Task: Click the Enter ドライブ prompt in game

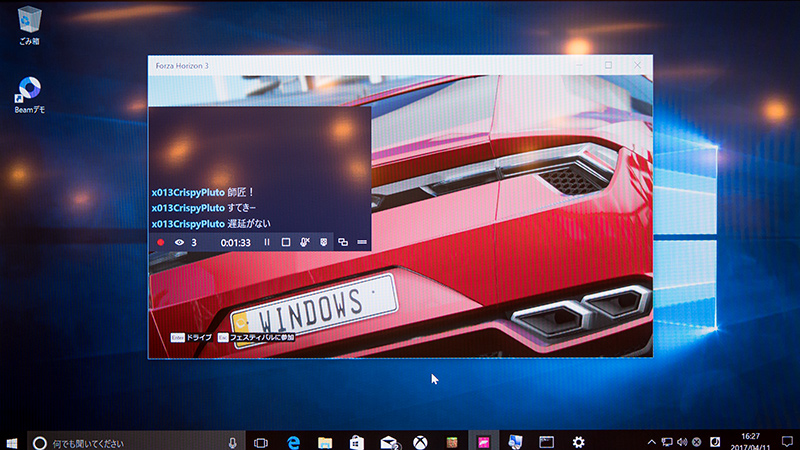Action: pyautogui.click(x=191, y=338)
